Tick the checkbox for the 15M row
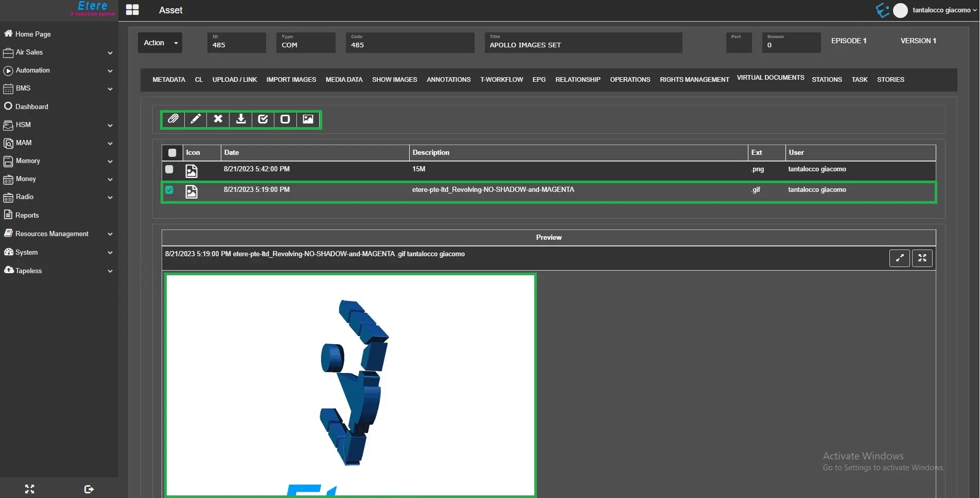Screen dimensions: 980x498 point(169,169)
